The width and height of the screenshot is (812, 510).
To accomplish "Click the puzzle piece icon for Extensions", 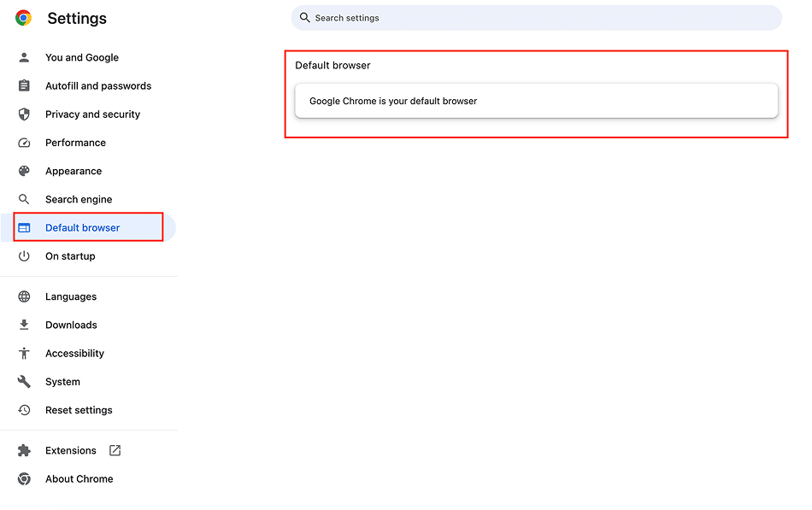I will pos(24,450).
